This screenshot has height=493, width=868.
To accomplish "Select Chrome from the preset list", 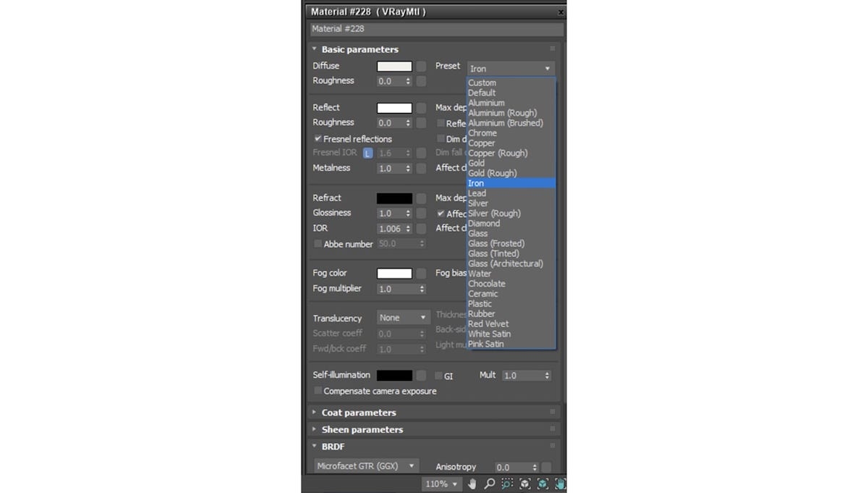I will [482, 132].
